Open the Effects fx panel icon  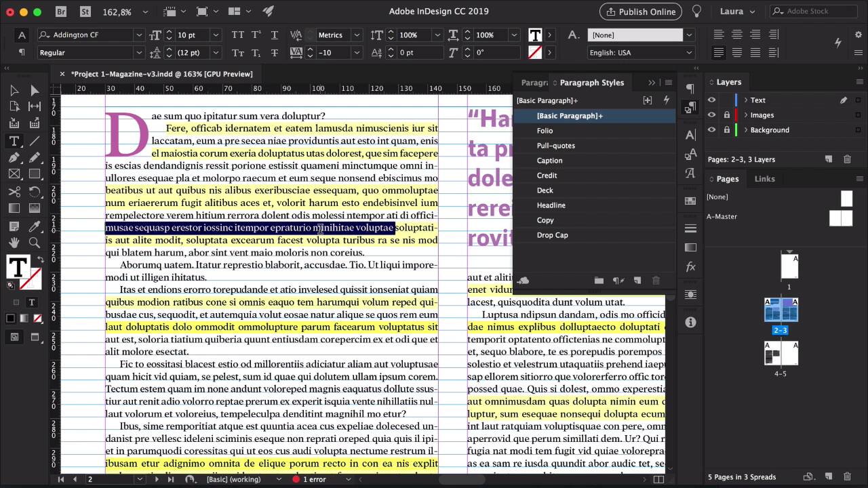[x=690, y=267]
